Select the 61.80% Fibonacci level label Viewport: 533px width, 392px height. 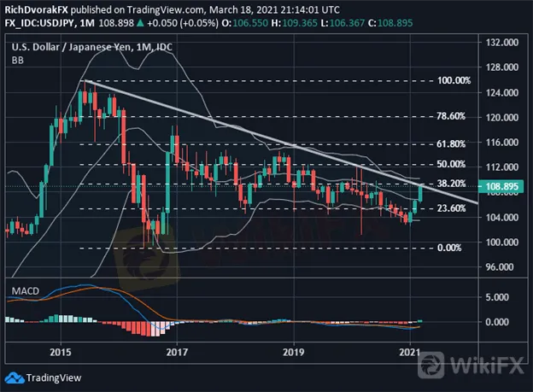coord(451,144)
